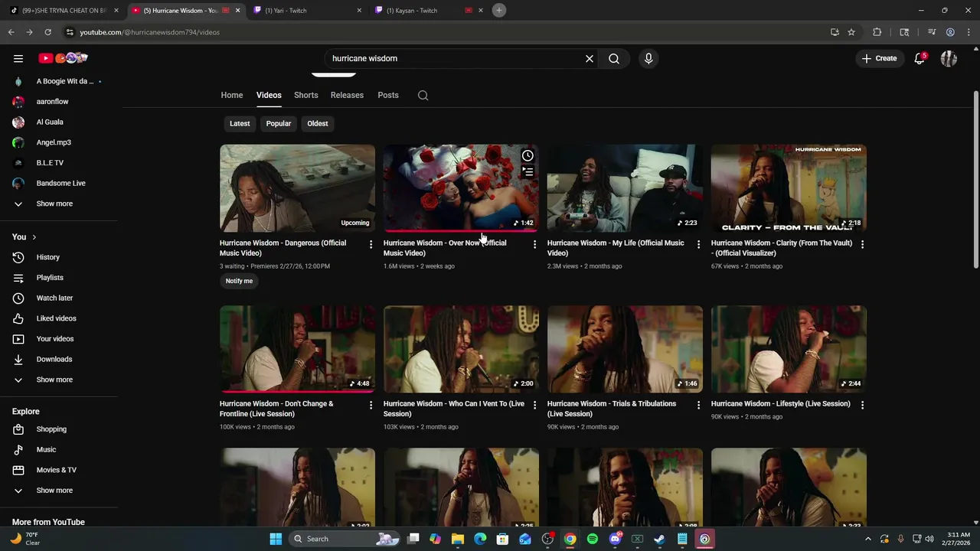Open Hurricane Wisdom - My Life title link

616,248
